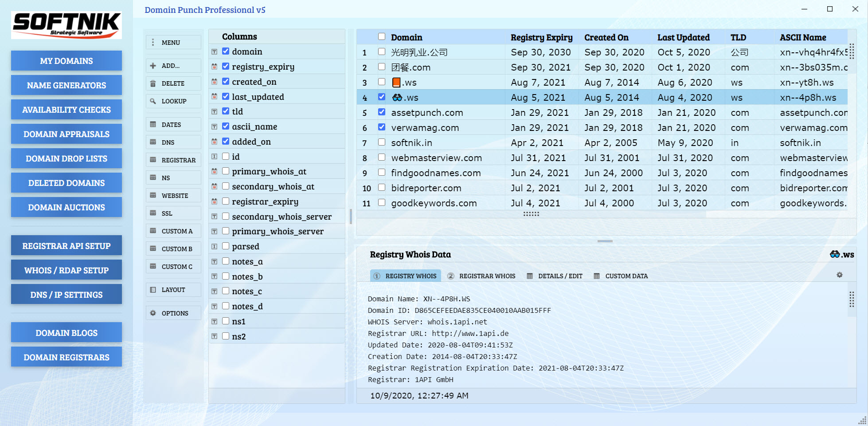
Task: Check the select-all checkbox in Domain header
Action: 382,36
